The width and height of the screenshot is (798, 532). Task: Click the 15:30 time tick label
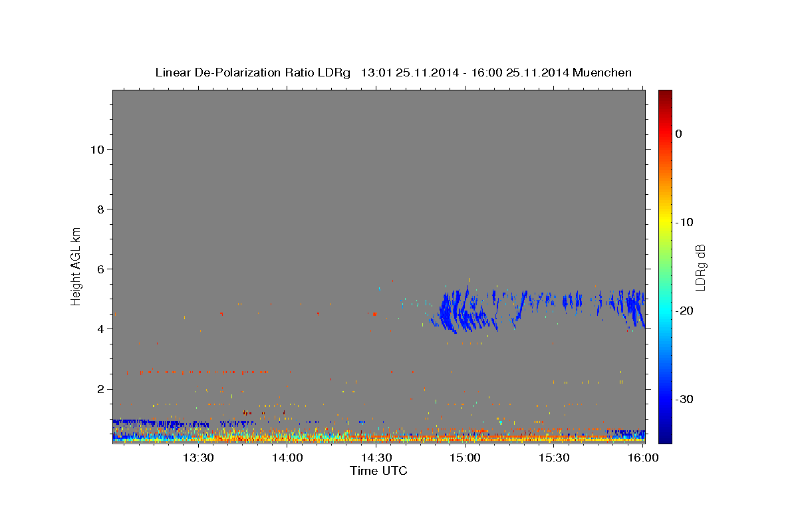tap(554, 458)
